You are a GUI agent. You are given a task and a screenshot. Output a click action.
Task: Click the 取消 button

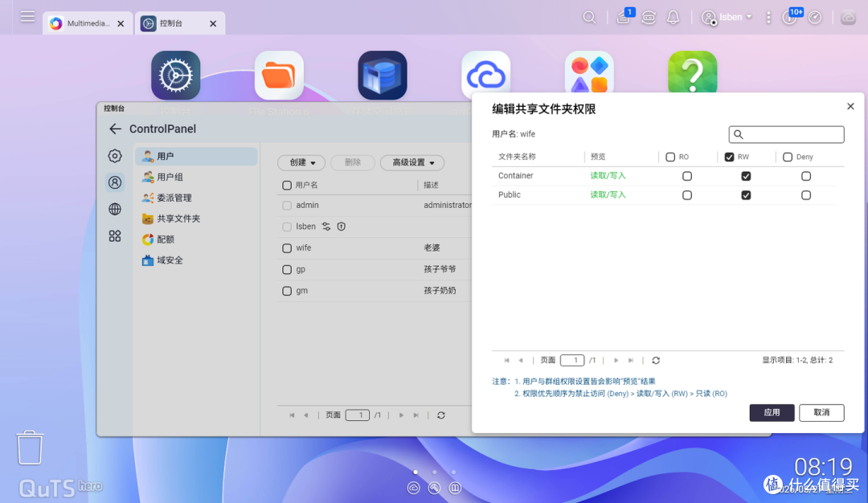pos(821,413)
